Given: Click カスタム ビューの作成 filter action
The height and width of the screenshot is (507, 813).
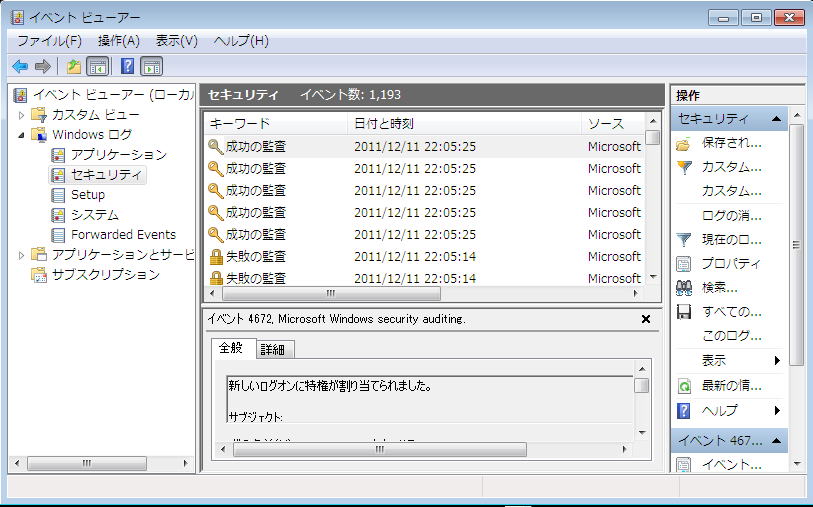Looking at the screenshot, I should (731, 167).
